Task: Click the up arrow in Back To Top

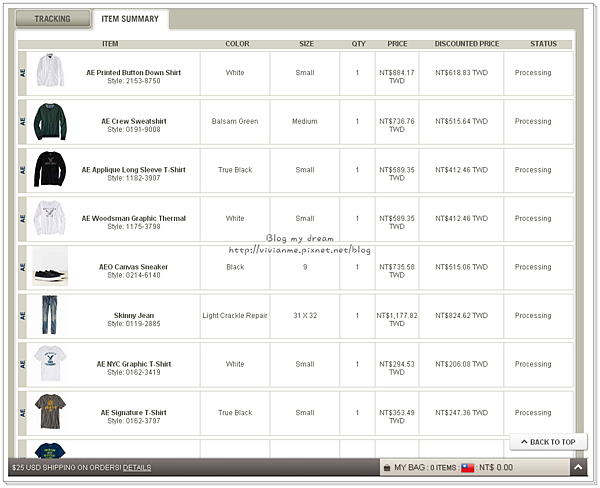Action: pyautogui.click(x=524, y=442)
